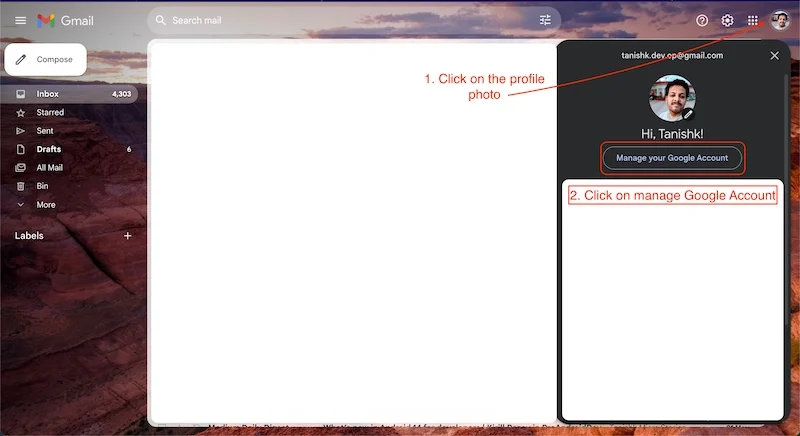Click the large profile picture in account panel
Image resolution: width=800 pixels, height=436 pixels.
(x=672, y=98)
